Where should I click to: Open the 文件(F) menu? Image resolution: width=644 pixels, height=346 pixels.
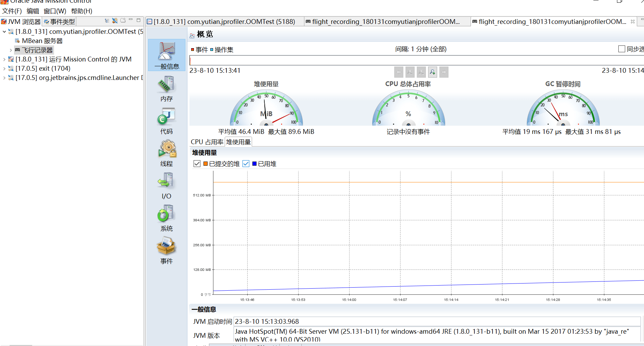[x=12, y=11]
